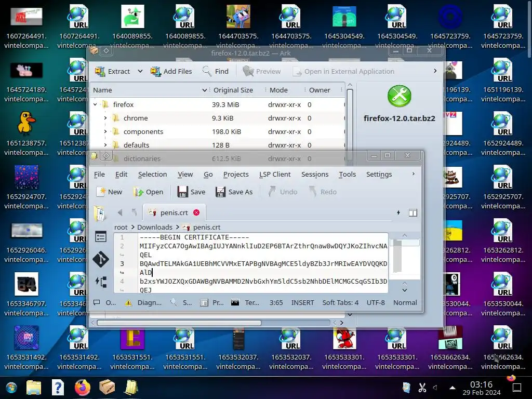The width and height of the screenshot is (532, 399).
Task: Open the Extract dropdown arrow in Ark
Action: (140, 71)
